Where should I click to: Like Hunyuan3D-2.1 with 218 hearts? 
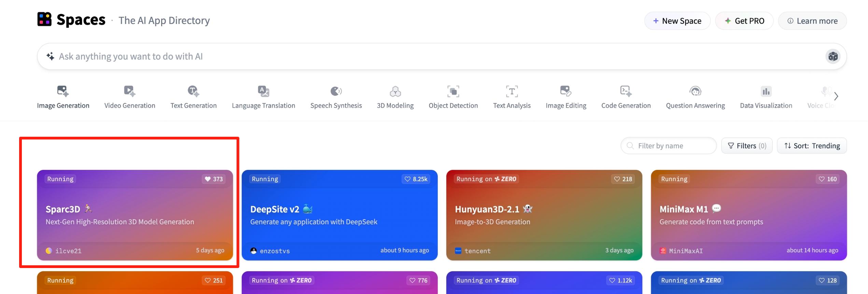623,179
